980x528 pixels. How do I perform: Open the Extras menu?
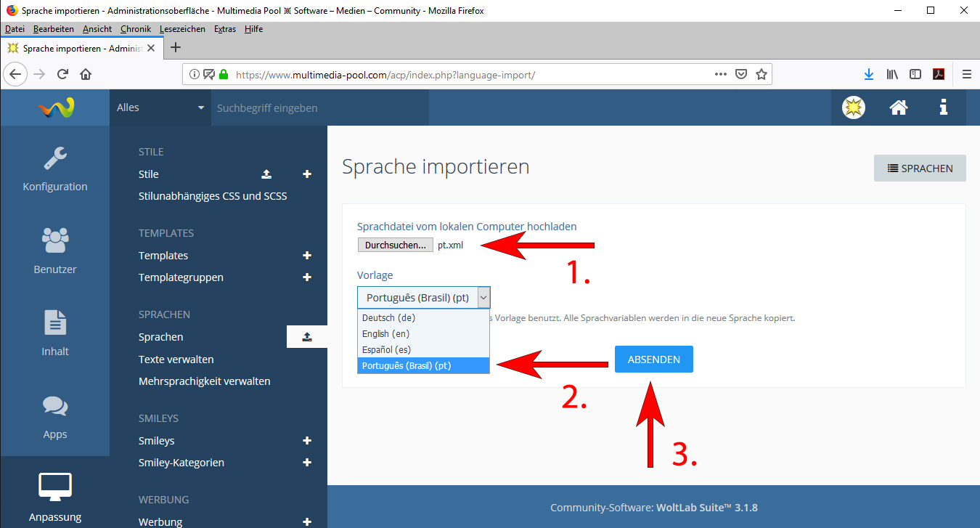click(225, 29)
